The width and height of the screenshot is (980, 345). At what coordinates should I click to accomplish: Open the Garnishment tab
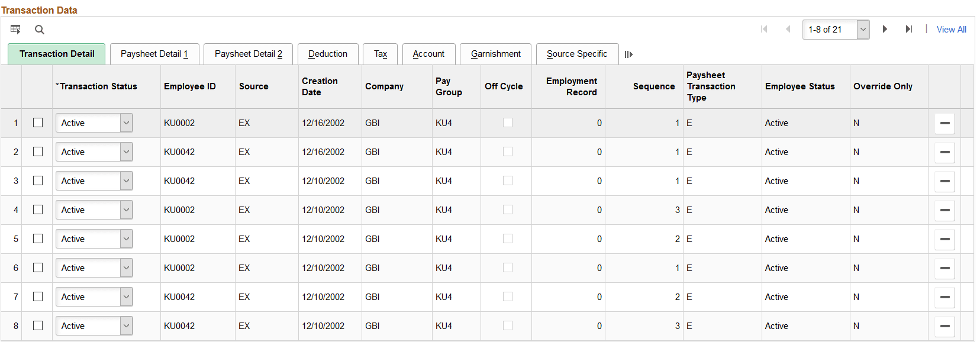496,54
